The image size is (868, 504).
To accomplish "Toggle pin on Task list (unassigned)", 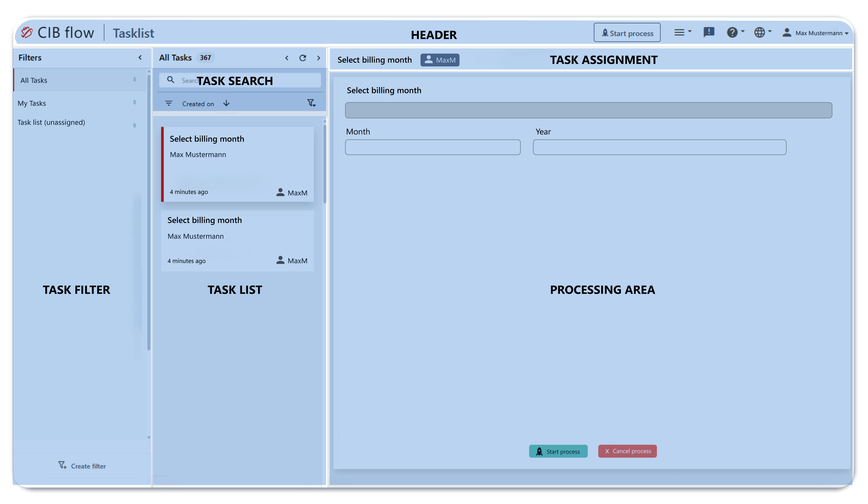I will [135, 126].
